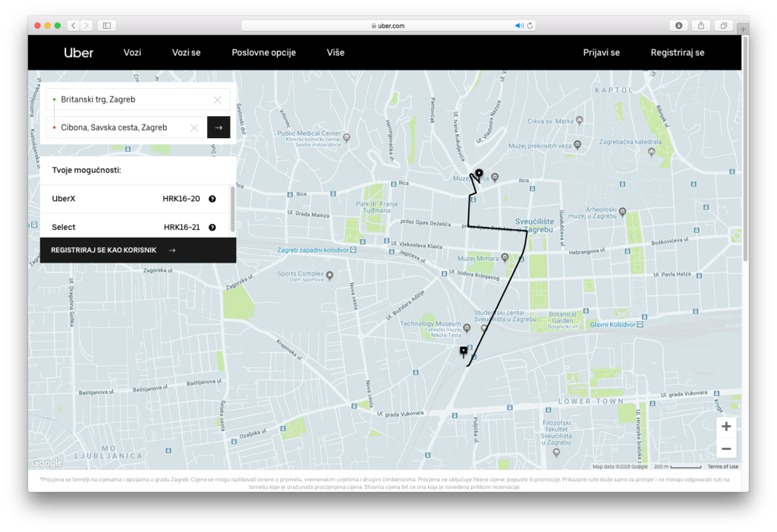Open the Vozi menu item
This screenshot has width=777, height=532.
[x=132, y=52]
